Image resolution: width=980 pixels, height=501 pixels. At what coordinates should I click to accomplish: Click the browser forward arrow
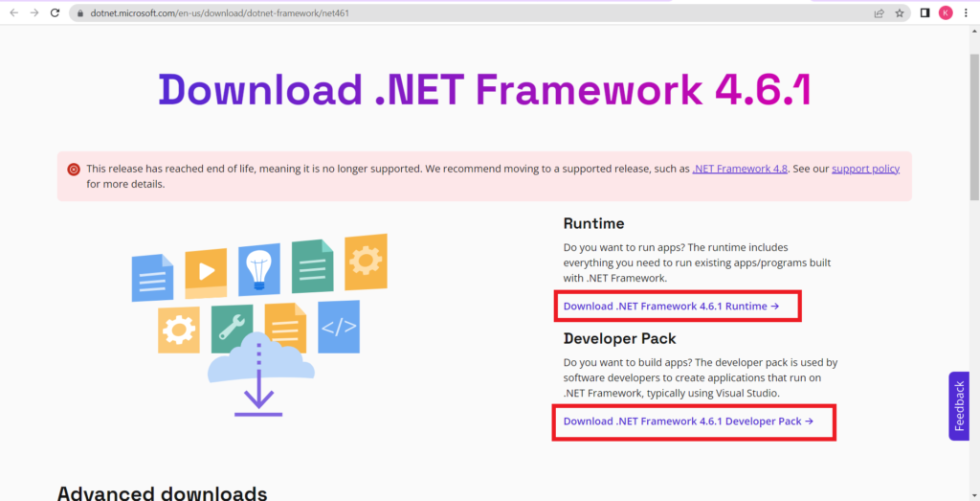(x=34, y=12)
